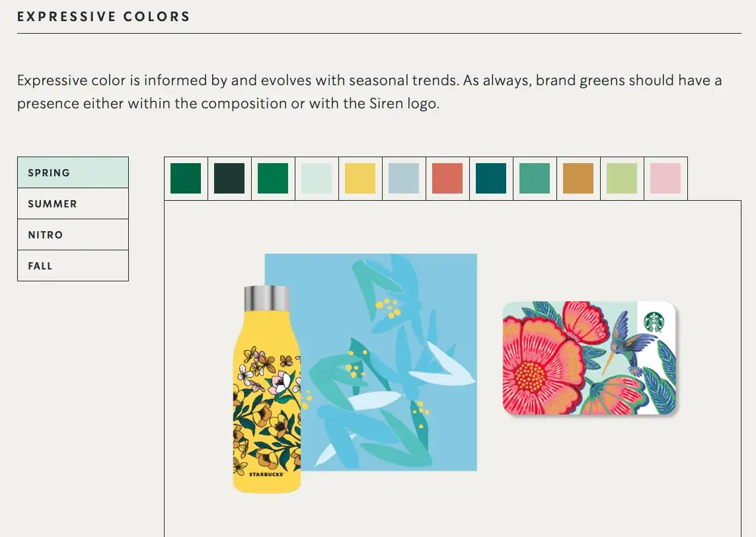
Task: Select the SPRING palette tab
Action: pos(73,172)
